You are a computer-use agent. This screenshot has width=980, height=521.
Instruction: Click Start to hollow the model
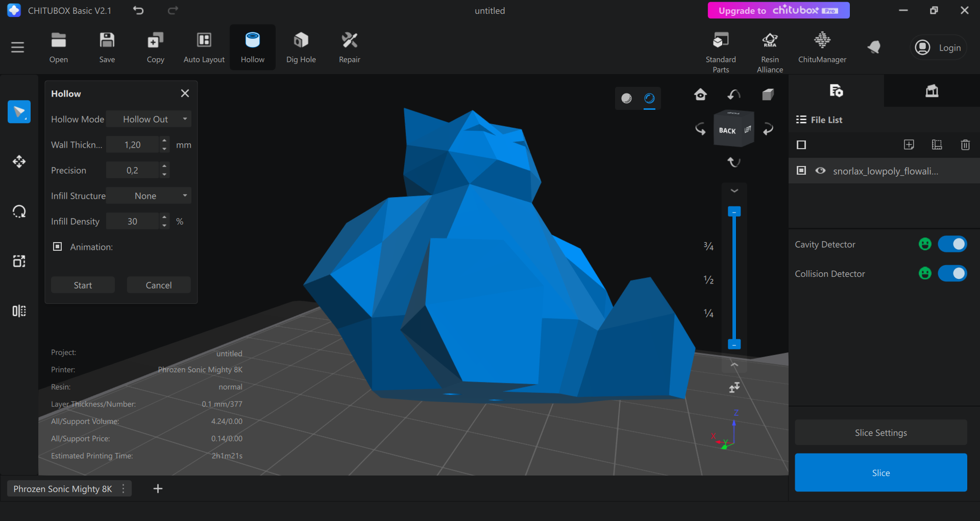[83, 285]
